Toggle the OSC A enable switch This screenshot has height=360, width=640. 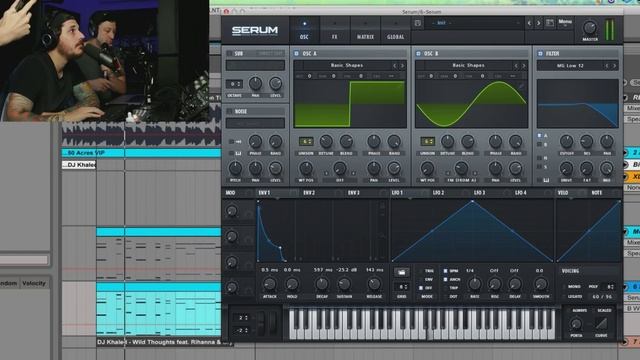pyautogui.click(x=297, y=53)
